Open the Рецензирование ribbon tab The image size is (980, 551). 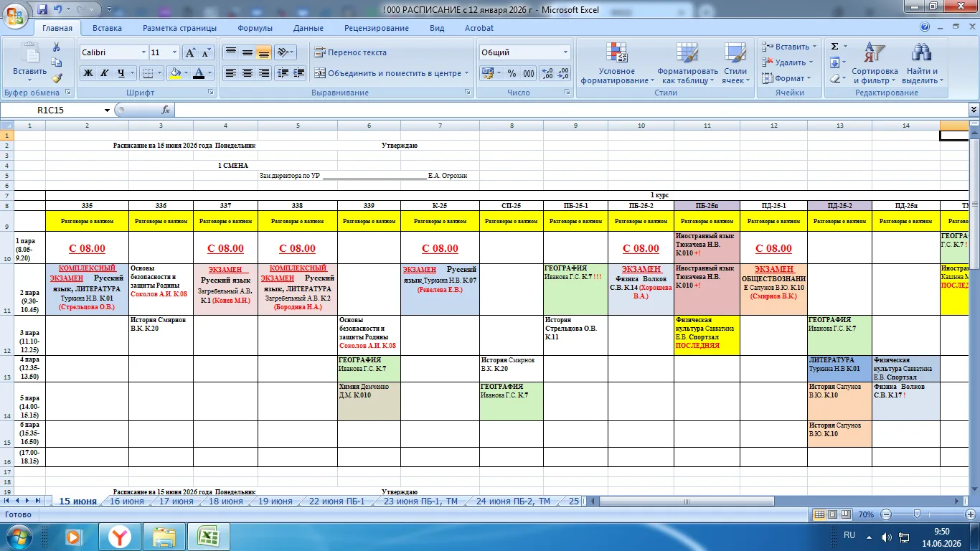377,28
